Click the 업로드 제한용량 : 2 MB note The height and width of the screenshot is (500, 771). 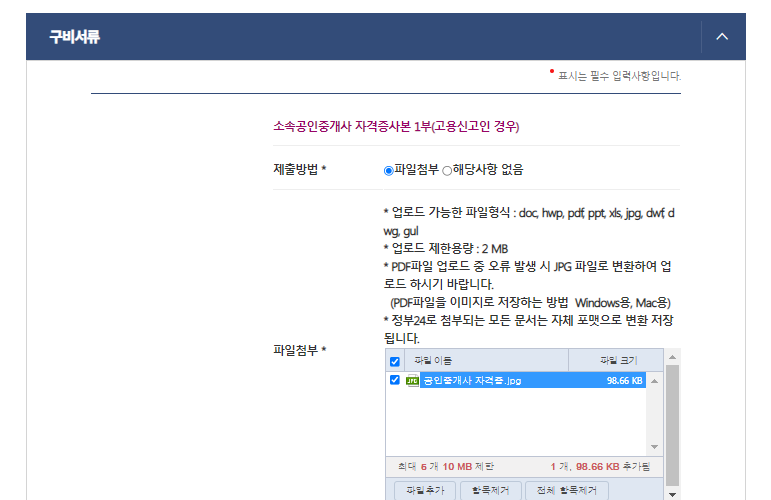coord(445,249)
